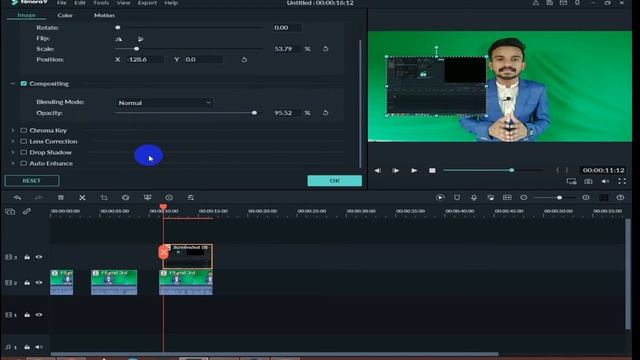Expand the Lens Correction section
Image resolution: width=640 pixels, height=360 pixels.
13,141
